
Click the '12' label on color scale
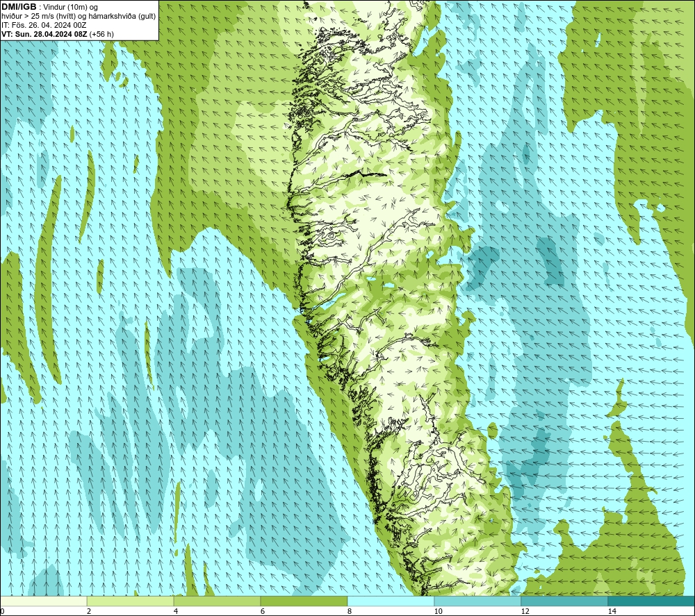525,611
